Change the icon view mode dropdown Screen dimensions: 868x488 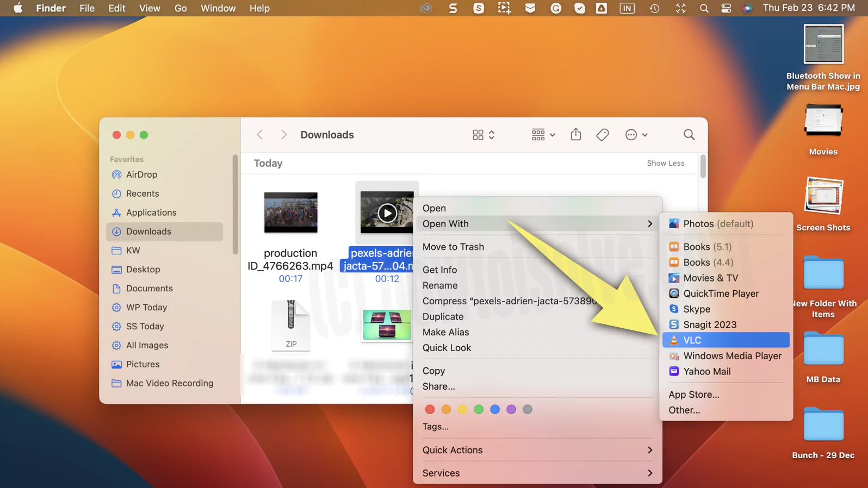click(x=483, y=135)
